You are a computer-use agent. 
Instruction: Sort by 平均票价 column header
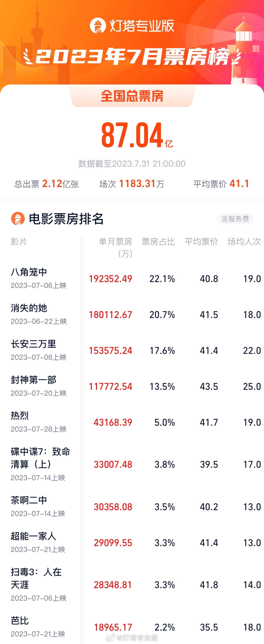coord(201,242)
